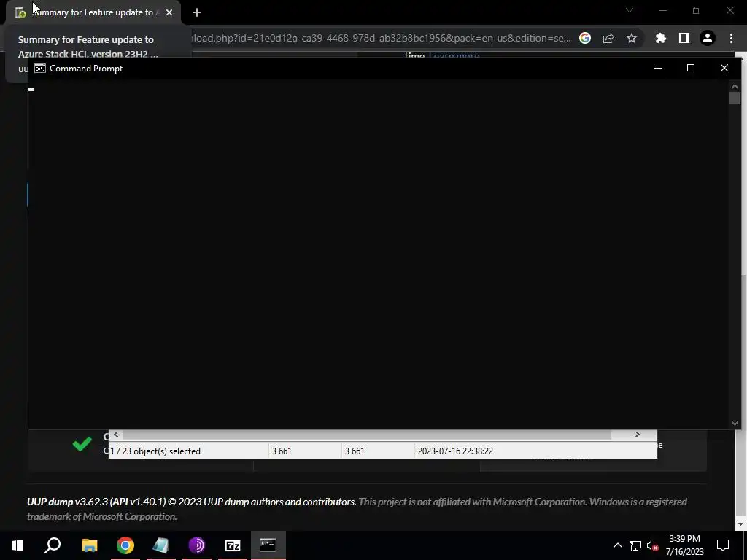Close the Summary for Feature update tab
This screenshot has width=747, height=560.
[x=169, y=12]
